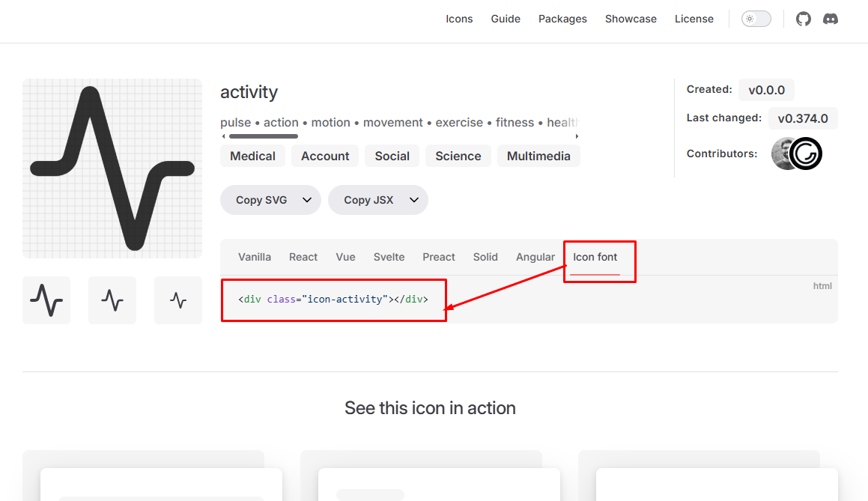Viewport: 868px width, 501px height.
Task: Expand the Copy JSX dropdown arrow
Action: (414, 200)
